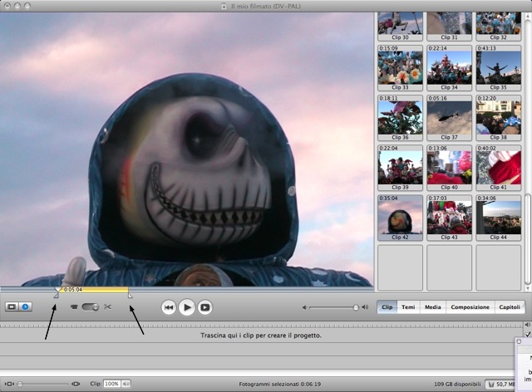Select Clip 42 thumbnail

point(401,218)
